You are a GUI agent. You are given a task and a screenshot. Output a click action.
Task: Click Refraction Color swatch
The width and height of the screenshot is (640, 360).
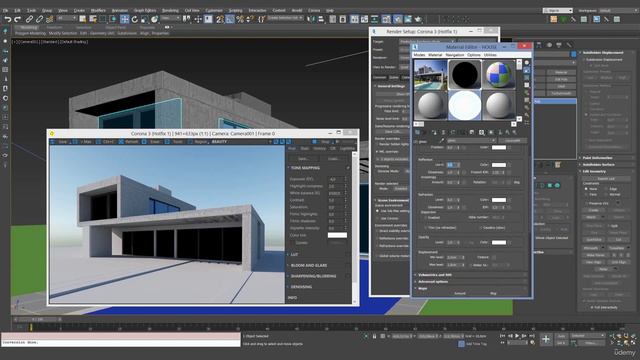pyautogui.click(x=499, y=200)
